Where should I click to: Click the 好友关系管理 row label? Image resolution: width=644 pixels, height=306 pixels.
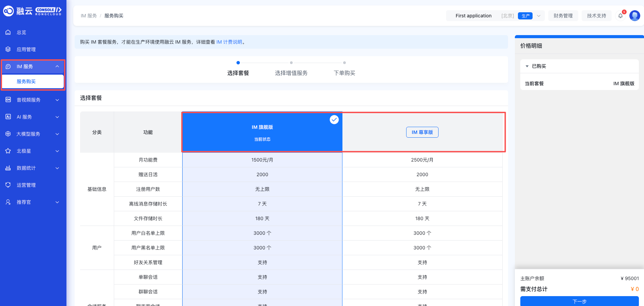(x=148, y=262)
